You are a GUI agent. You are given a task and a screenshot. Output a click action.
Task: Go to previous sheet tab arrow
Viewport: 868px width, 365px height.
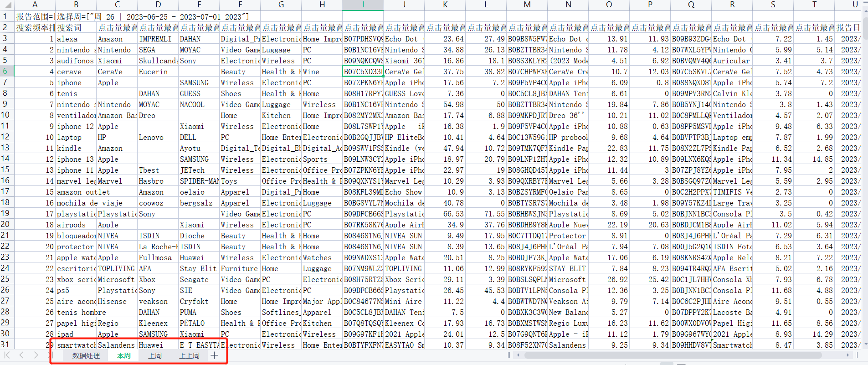click(x=21, y=355)
